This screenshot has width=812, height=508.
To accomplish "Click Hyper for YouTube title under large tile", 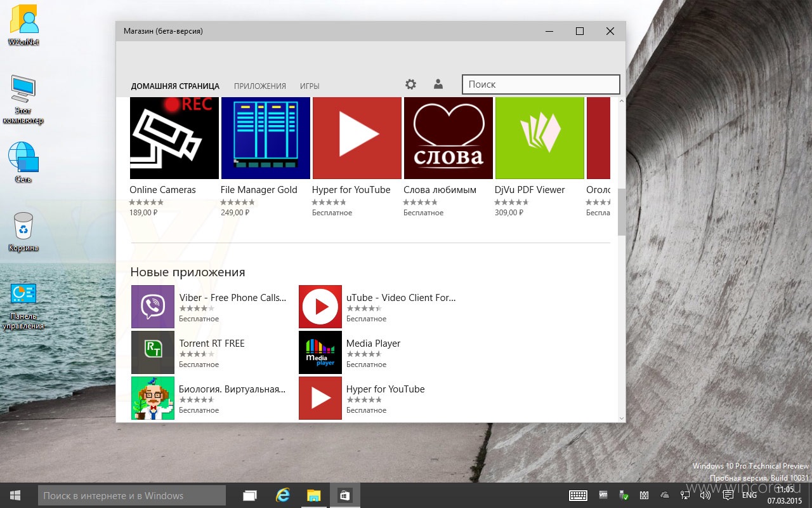I will 351,190.
